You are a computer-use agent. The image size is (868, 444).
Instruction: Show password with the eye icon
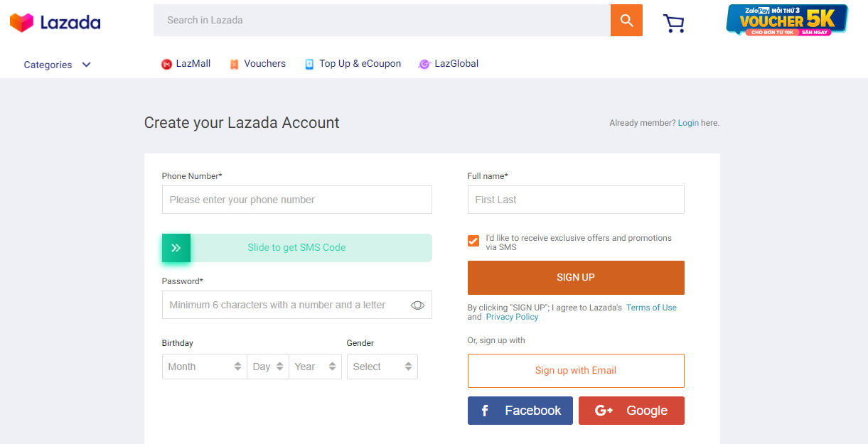pyautogui.click(x=417, y=305)
